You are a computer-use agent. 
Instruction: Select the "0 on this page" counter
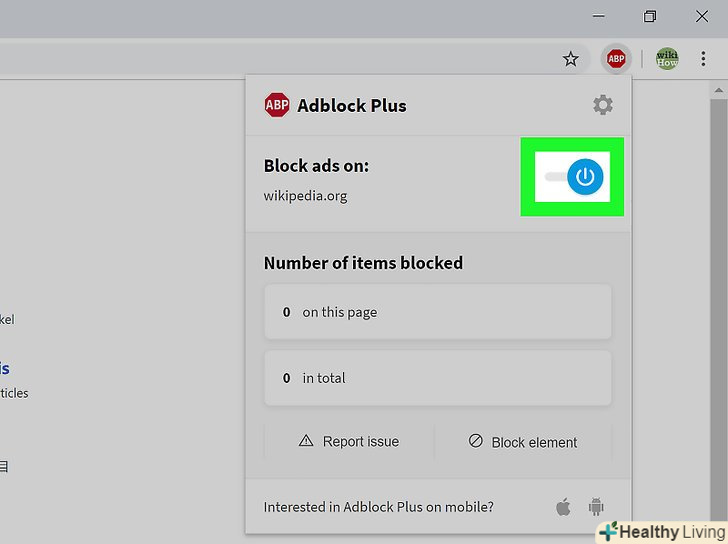pos(437,312)
